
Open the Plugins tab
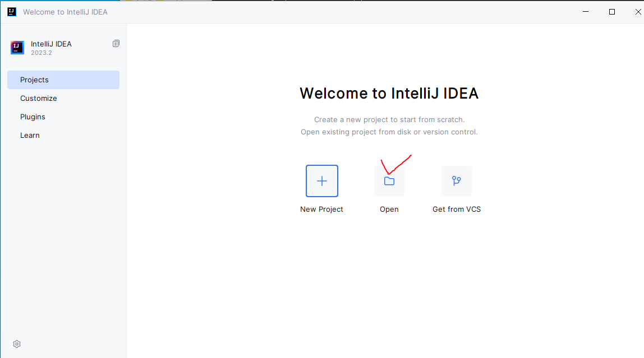pos(63,117)
